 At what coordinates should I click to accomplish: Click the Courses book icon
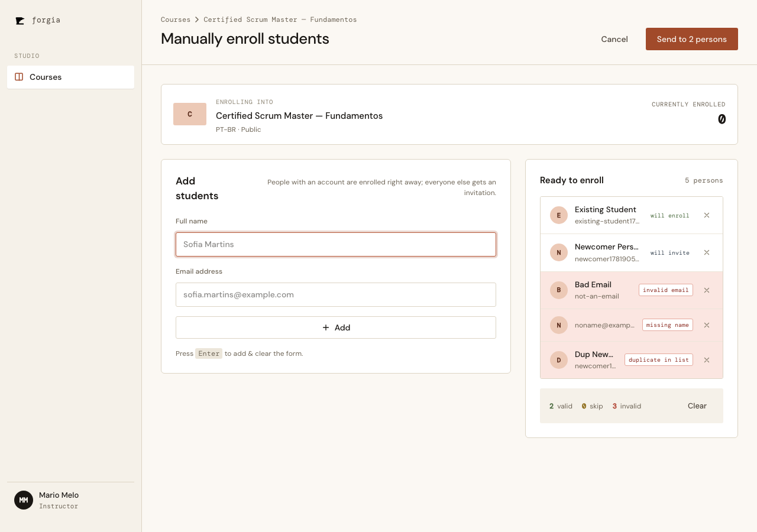click(19, 77)
